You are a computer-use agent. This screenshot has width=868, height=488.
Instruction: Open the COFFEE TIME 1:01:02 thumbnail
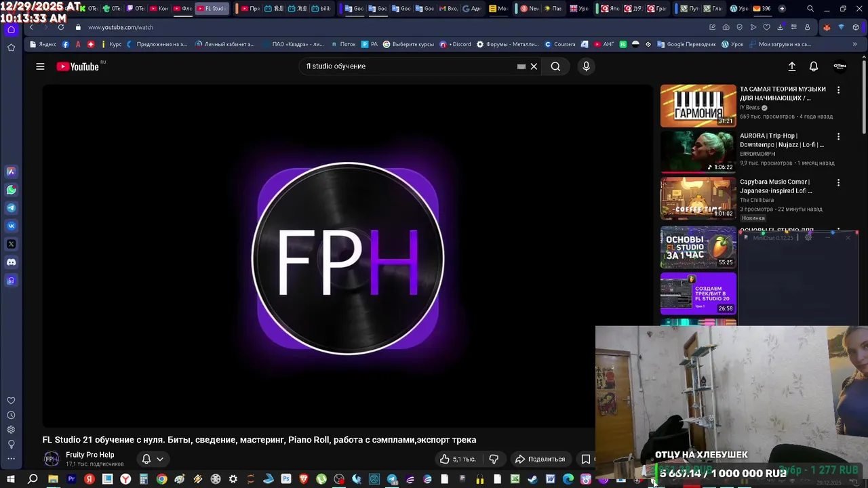point(698,199)
